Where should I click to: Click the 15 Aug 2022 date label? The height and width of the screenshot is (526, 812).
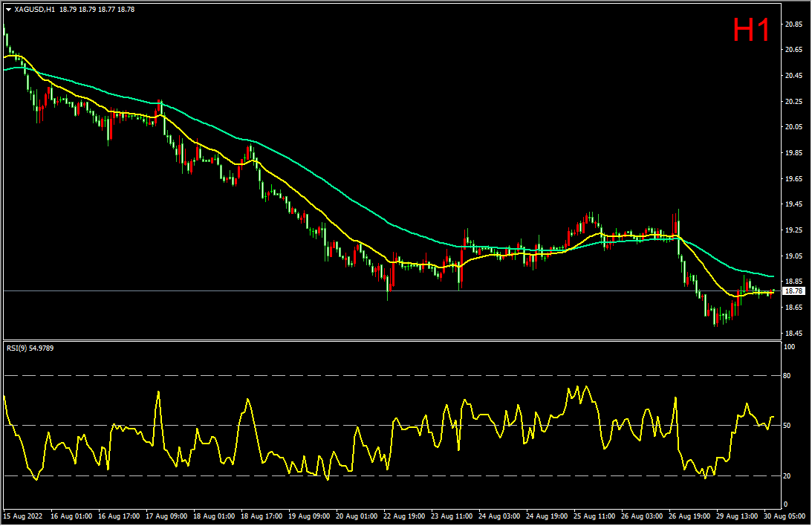(23, 516)
